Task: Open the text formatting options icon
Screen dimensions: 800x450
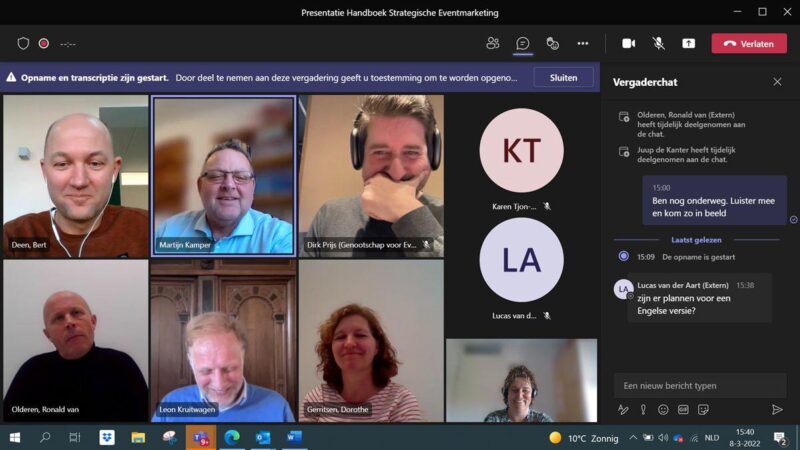Action: point(623,409)
